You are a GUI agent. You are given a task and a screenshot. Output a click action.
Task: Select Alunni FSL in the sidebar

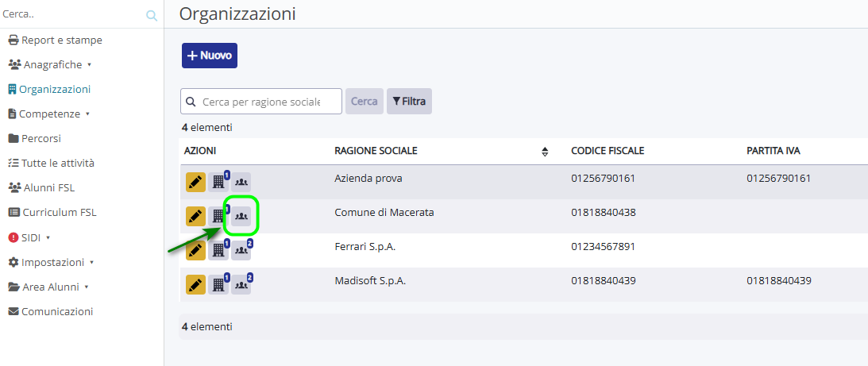(48, 187)
